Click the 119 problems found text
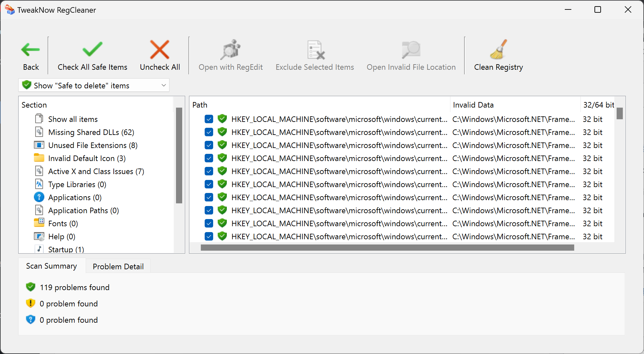Image resolution: width=644 pixels, height=354 pixels. pos(75,287)
